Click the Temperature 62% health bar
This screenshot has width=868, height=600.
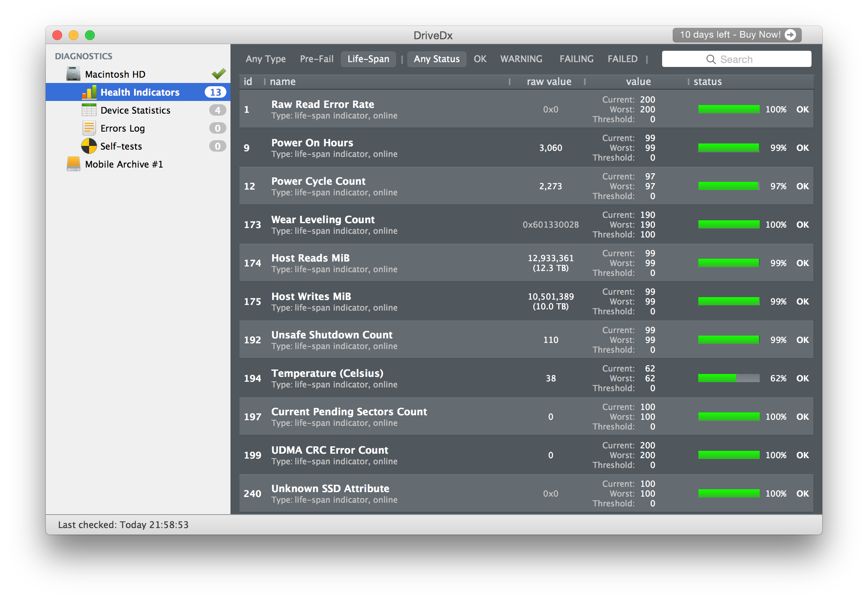(729, 378)
